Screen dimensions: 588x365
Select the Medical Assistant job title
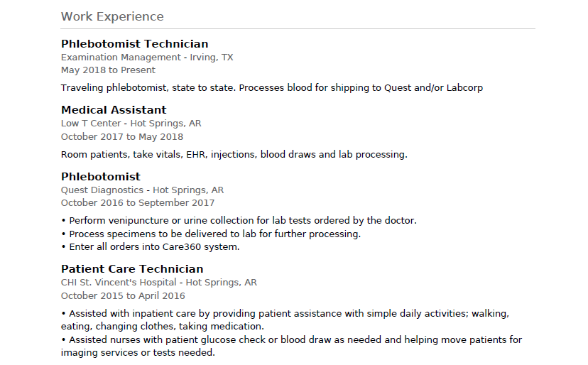(x=114, y=110)
